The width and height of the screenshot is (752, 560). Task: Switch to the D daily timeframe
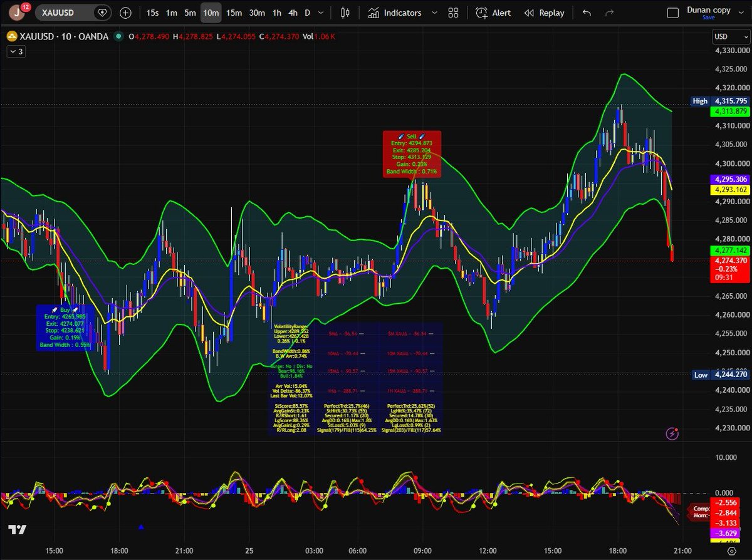point(307,13)
